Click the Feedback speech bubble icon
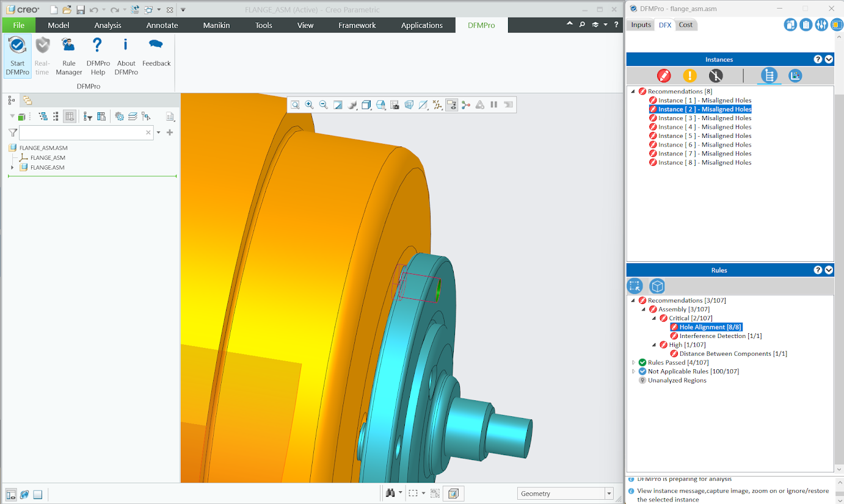 (156, 45)
